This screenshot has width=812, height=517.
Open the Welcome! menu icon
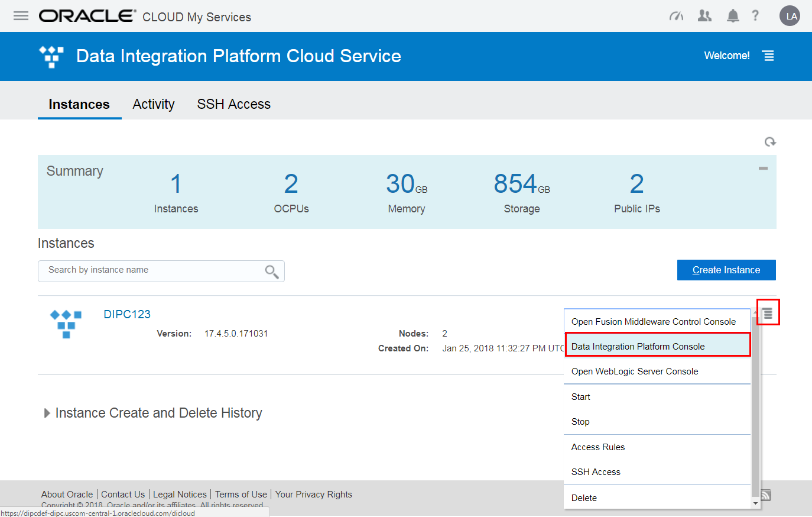click(768, 56)
